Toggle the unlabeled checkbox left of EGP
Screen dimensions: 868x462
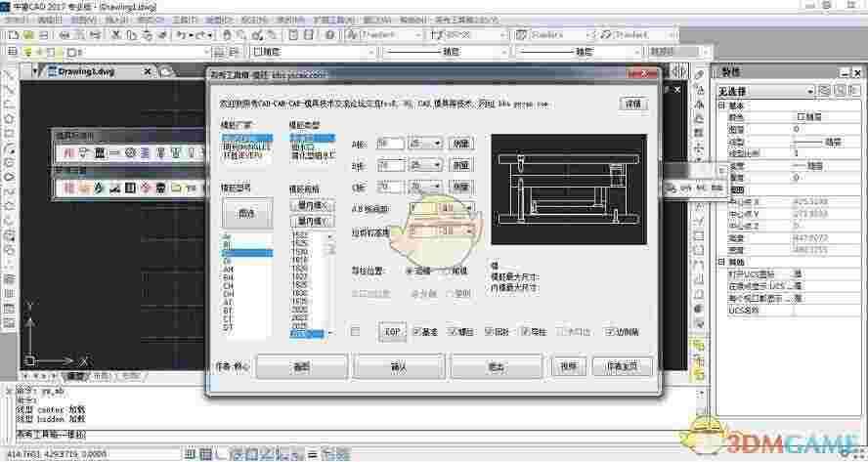point(356,331)
